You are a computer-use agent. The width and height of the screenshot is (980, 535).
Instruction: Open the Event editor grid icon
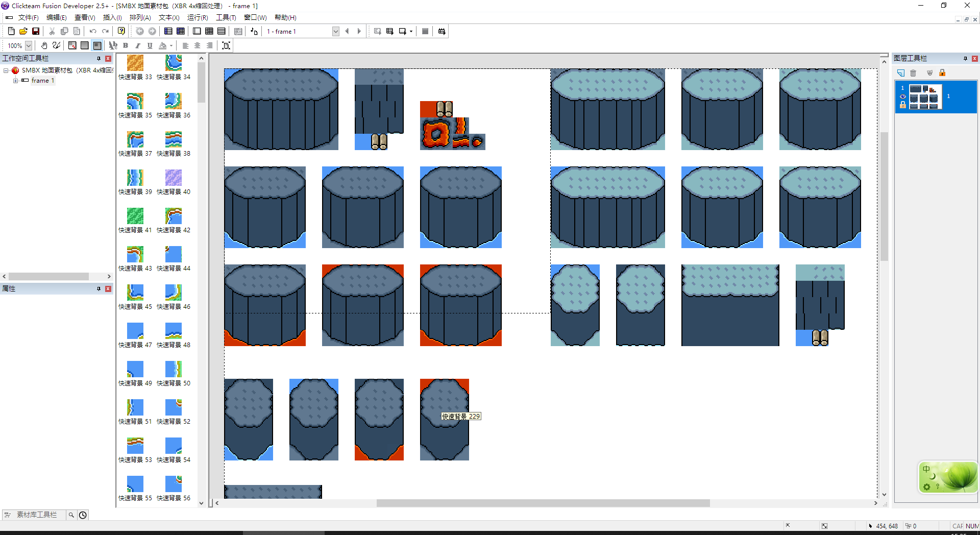pos(209,31)
